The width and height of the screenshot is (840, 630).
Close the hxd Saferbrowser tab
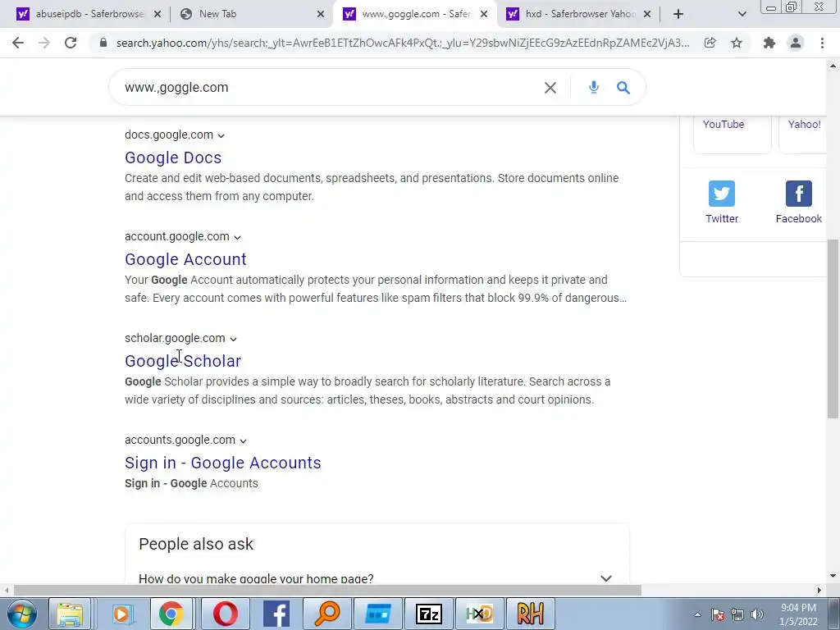pyautogui.click(x=647, y=14)
